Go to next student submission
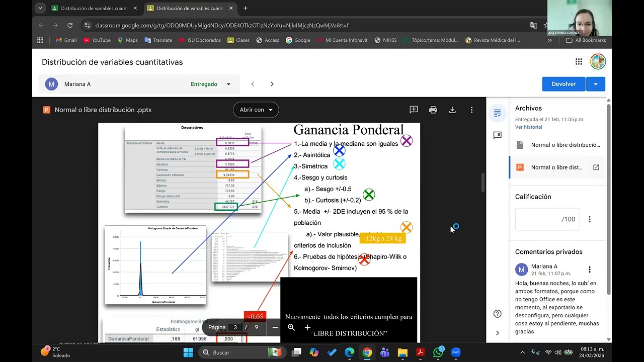Image resolution: width=644 pixels, height=362 pixels. click(x=272, y=84)
